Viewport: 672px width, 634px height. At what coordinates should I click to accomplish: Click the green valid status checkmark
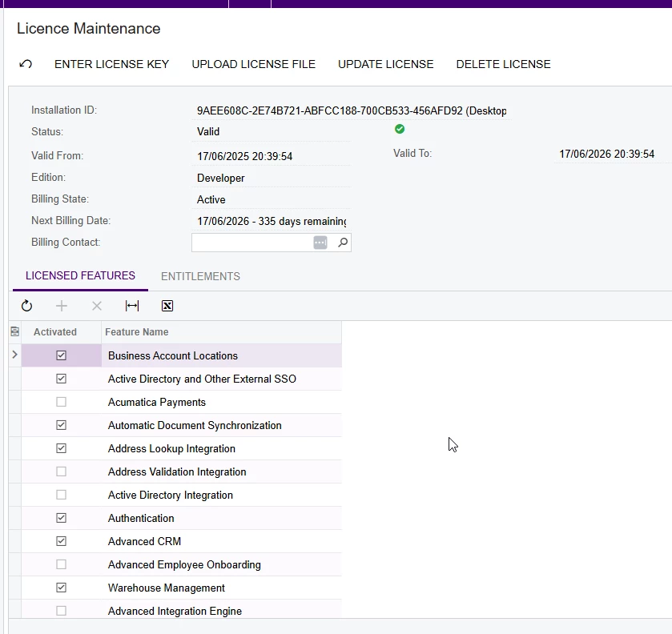(400, 129)
